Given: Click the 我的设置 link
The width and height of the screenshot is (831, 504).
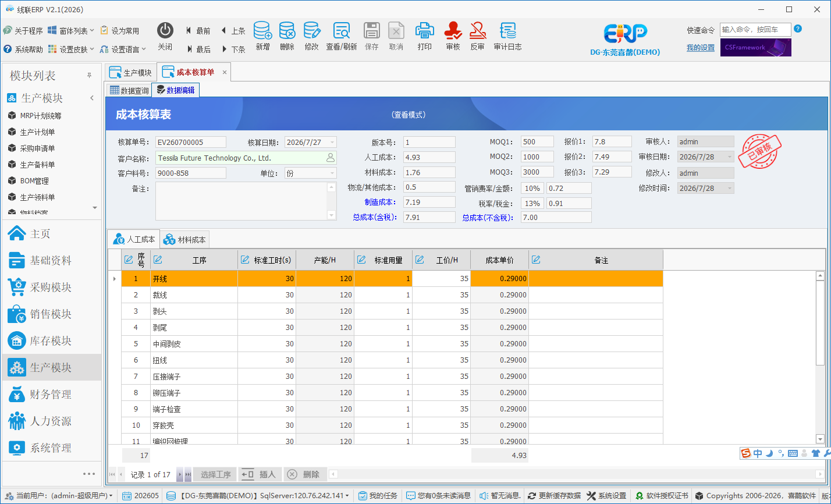Looking at the screenshot, I should (700, 48).
